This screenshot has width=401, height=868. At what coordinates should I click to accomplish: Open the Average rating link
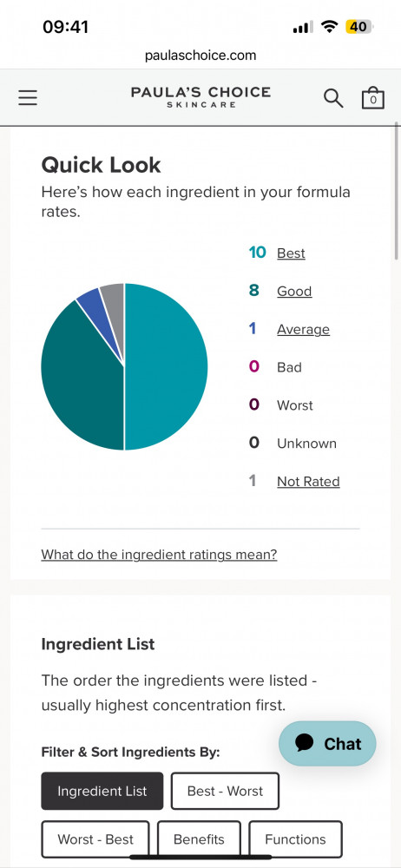pos(303,329)
